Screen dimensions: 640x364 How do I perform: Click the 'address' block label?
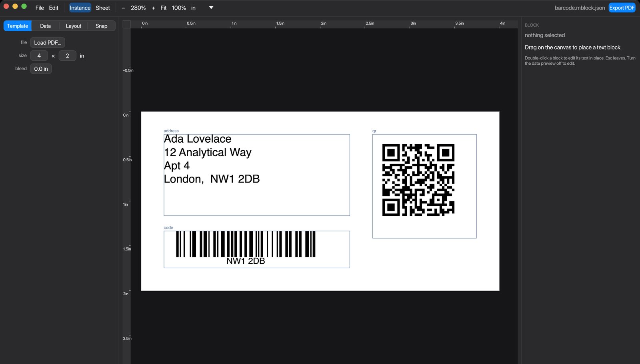click(x=171, y=131)
